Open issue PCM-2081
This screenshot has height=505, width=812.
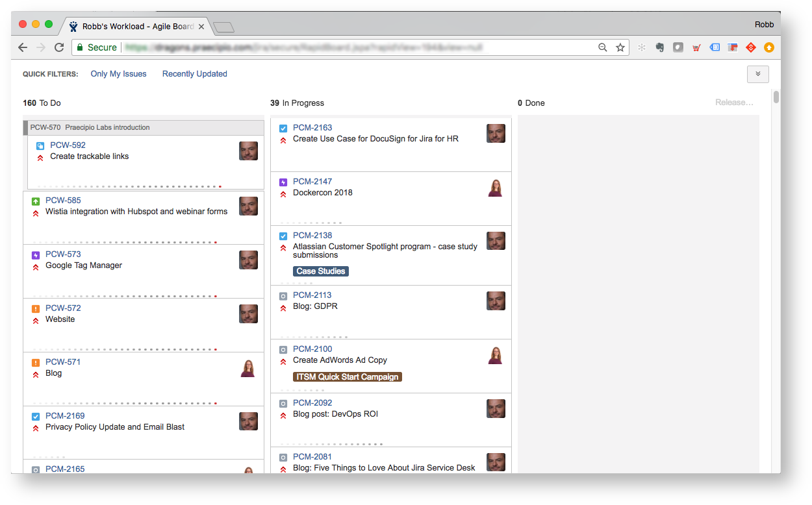(312, 457)
